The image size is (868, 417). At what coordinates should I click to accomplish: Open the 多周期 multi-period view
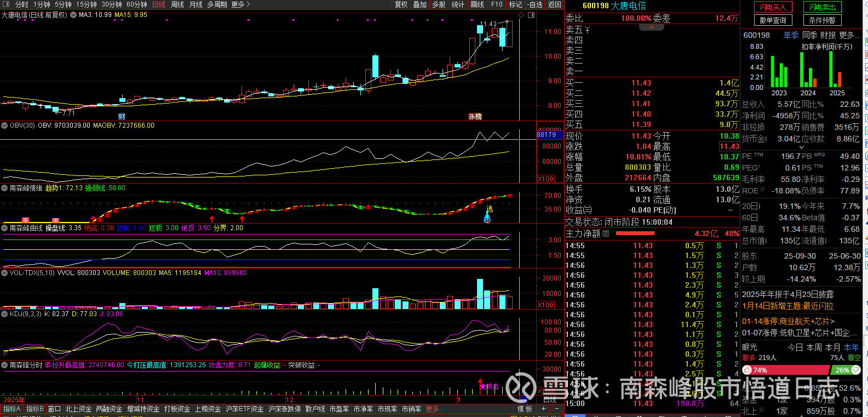point(217,4)
